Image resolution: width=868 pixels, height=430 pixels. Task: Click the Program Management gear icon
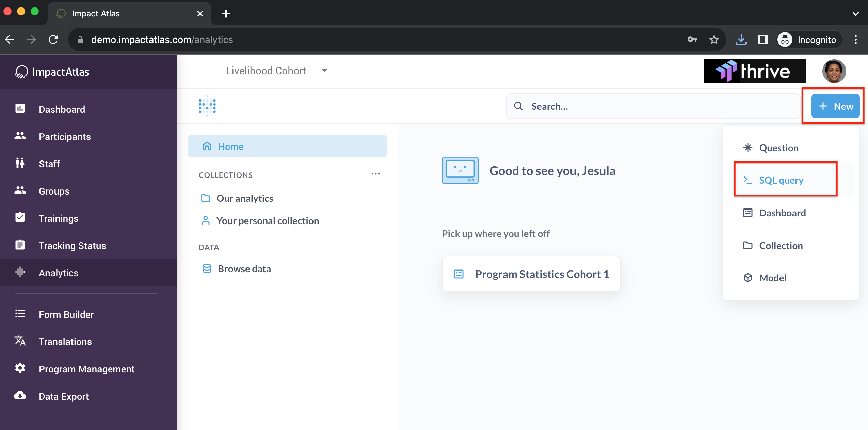tap(20, 368)
